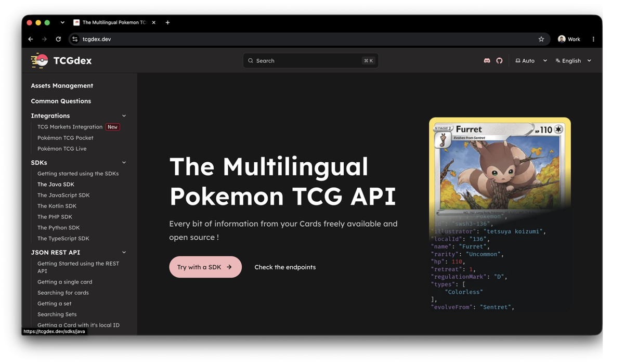The height and width of the screenshot is (364, 624).
Task: Open the Work profile avatar
Action: tap(562, 39)
